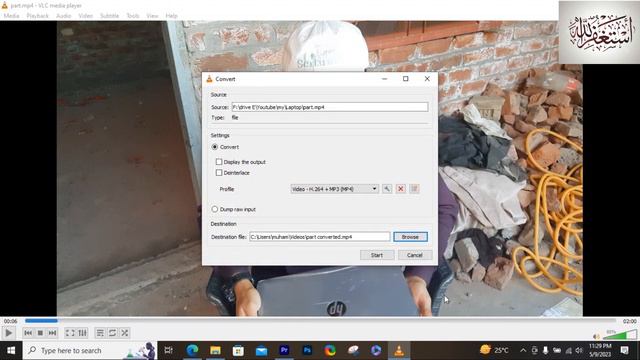Click system tray volume speaker icon

click(579, 351)
